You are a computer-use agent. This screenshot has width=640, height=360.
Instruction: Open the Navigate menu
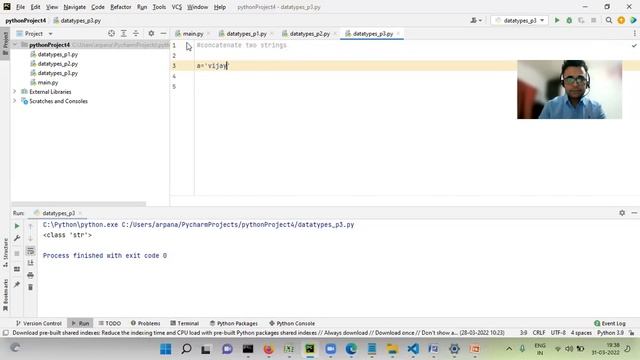tap(75, 7)
